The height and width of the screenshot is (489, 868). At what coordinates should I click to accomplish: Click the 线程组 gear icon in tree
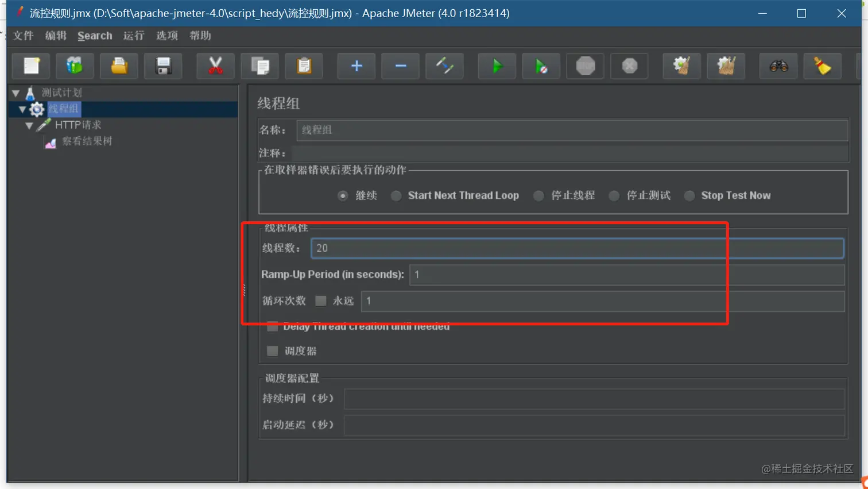coord(37,109)
